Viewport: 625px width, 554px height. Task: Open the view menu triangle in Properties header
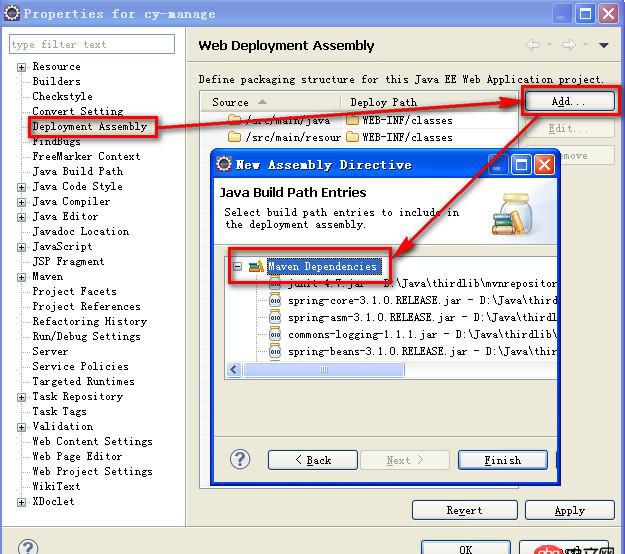[x=603, y=45]
